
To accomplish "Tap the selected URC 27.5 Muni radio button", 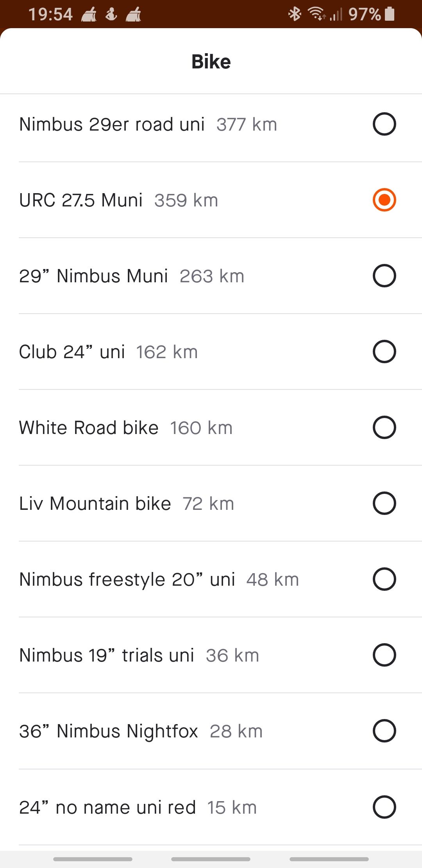I will (384, 200).
